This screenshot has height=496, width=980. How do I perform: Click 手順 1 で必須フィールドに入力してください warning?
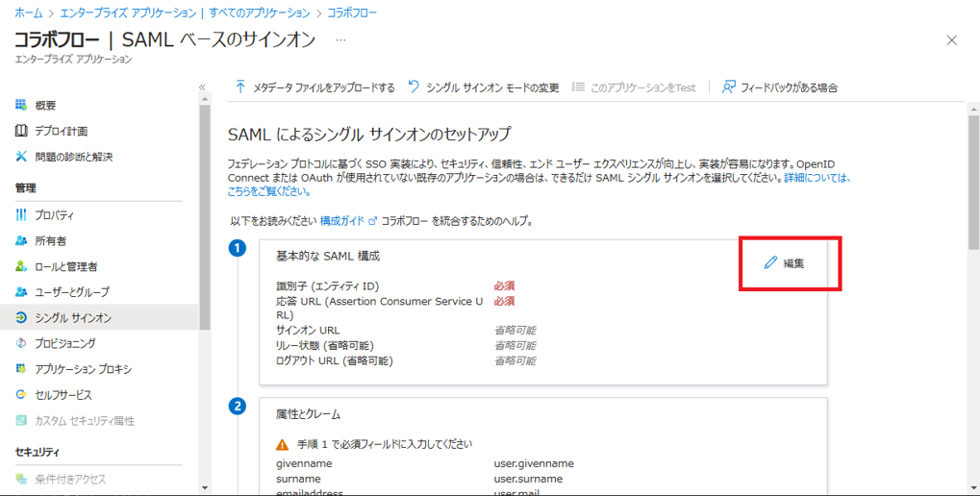point(384,445)
